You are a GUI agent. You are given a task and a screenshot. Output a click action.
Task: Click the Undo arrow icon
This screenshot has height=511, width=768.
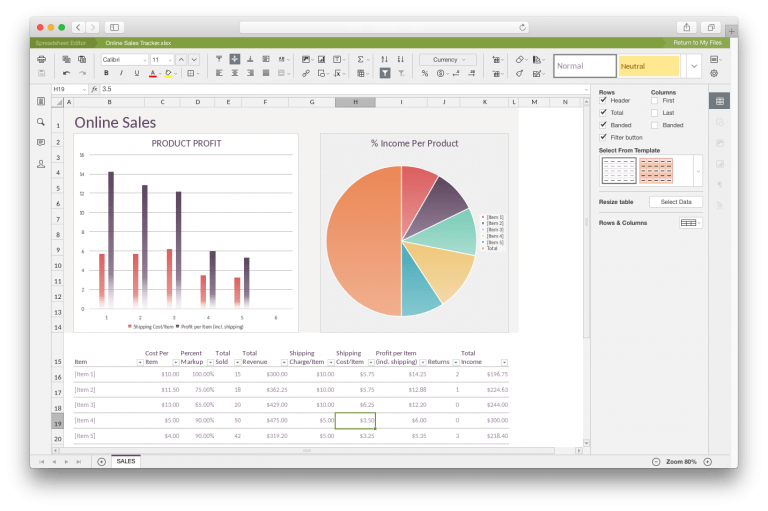tap(67, 73)
